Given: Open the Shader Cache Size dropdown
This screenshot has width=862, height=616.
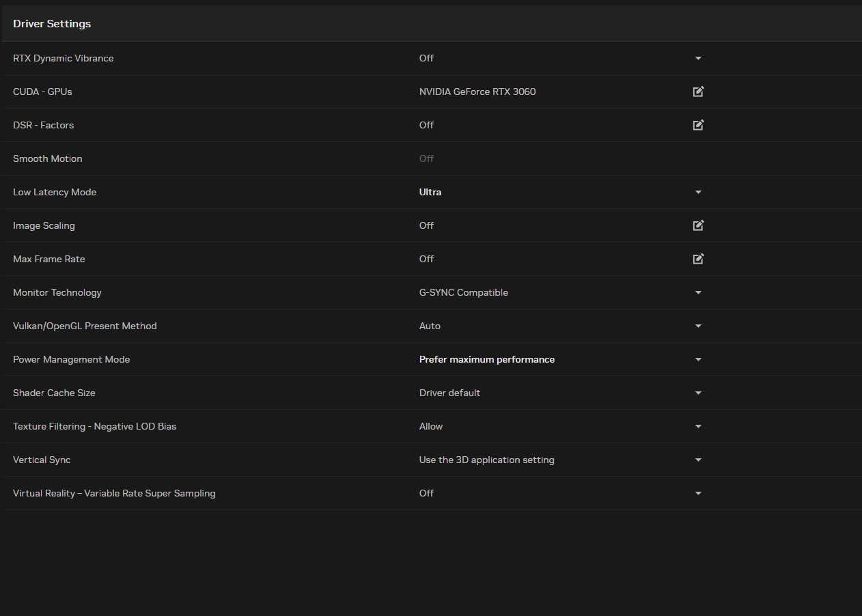Looking at the screenshot, I should [698, 393].
